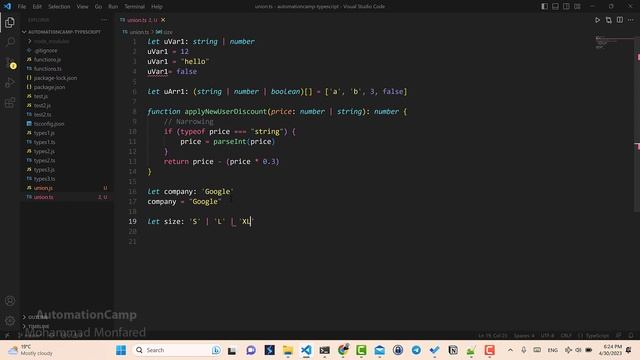Open Explorer panel more actions ellipsis

(104, 20)
